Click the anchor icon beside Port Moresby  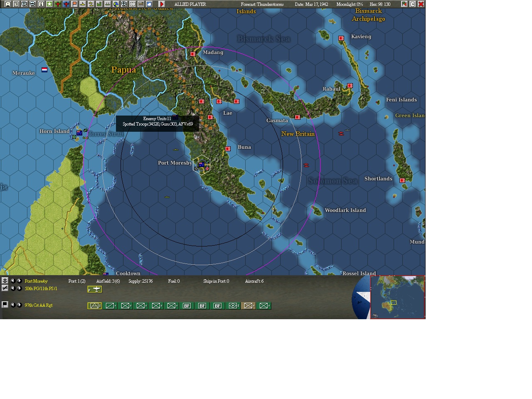point(5,281)
